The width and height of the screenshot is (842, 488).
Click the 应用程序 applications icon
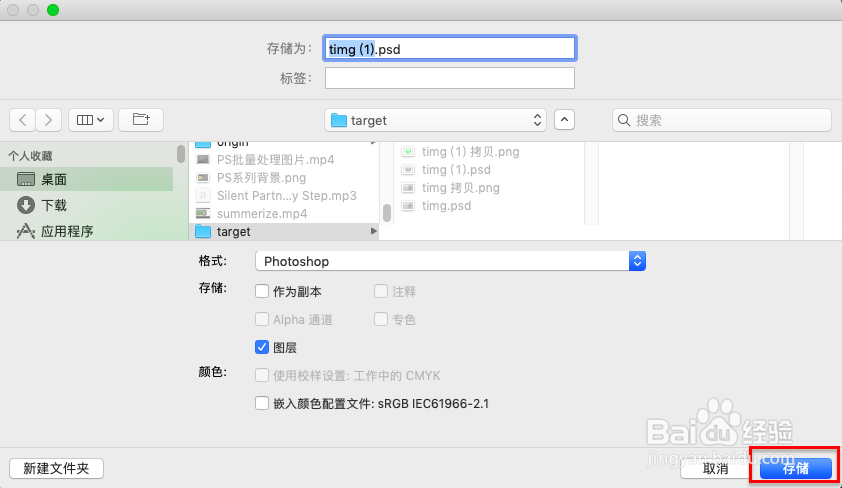(x=26, y=231)
